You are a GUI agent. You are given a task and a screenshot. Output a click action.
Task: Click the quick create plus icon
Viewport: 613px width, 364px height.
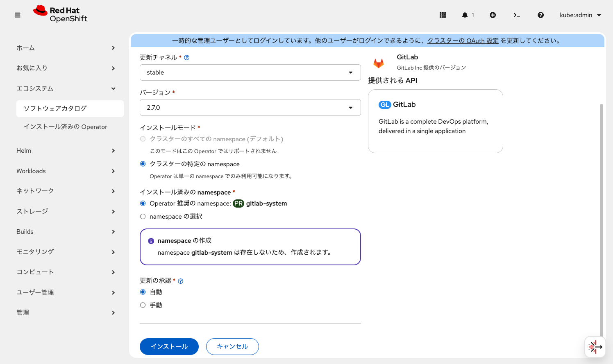pyautogui.click(x=493, y=15)
